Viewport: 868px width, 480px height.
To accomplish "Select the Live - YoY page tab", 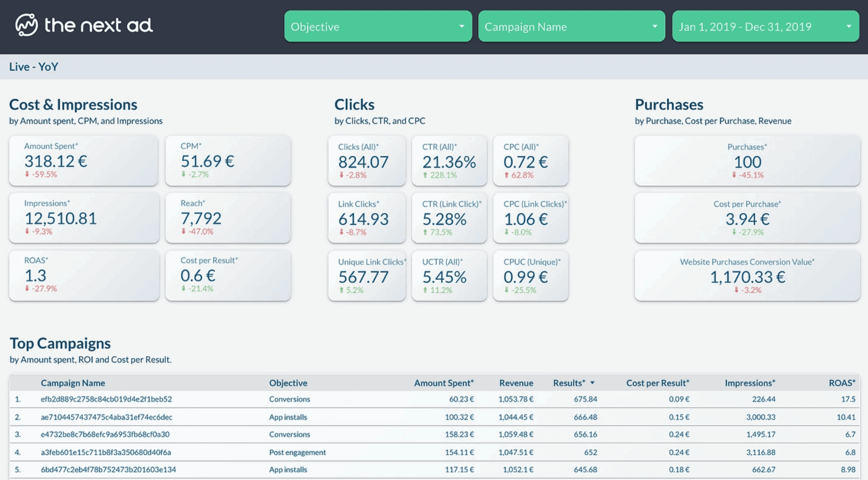I will click(34, 67).
